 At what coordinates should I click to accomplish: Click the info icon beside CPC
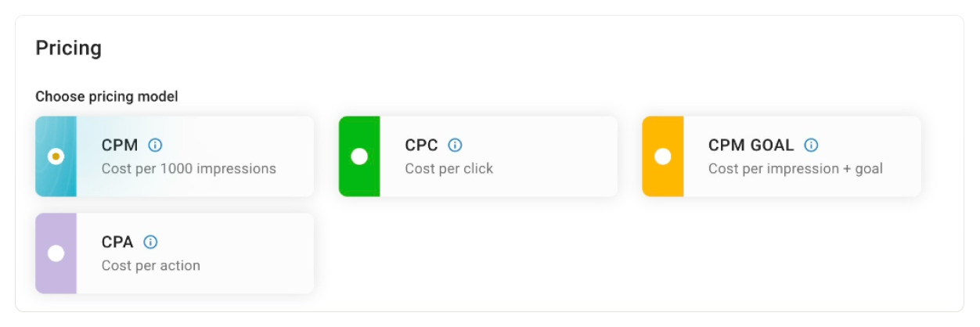click(455, 146)
